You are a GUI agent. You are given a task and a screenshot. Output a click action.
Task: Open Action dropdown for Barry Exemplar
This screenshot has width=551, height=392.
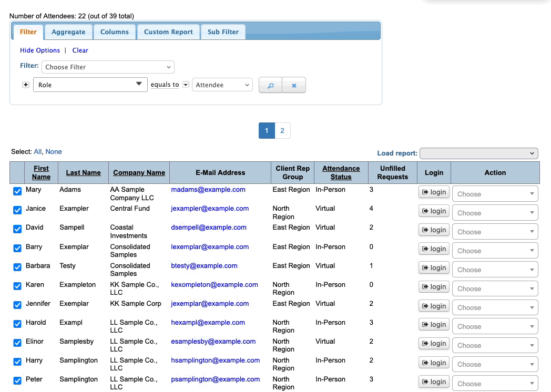pyautogui.click(x=495, y=251)
